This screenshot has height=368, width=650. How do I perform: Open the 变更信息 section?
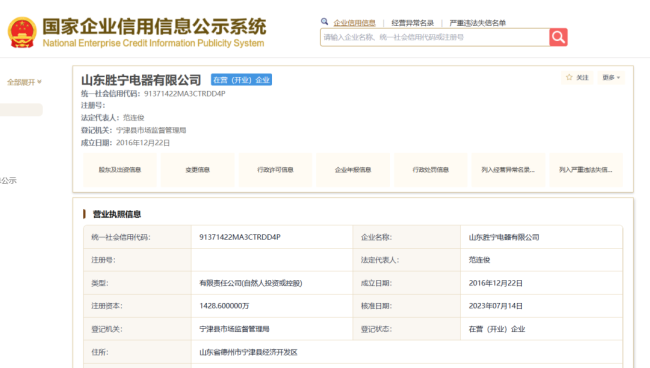pyautogui.click(x=197, y=169)
